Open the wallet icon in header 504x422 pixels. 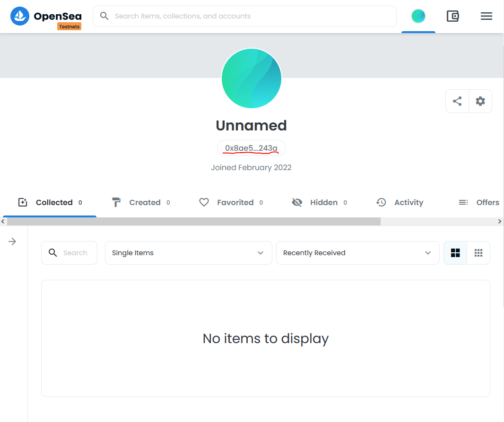(x=453, y=16)
